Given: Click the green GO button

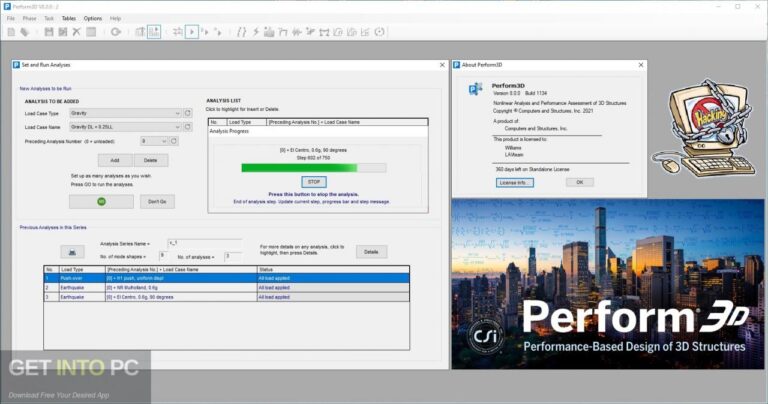Looking at the screenshot, I should (x=101, y=201).
